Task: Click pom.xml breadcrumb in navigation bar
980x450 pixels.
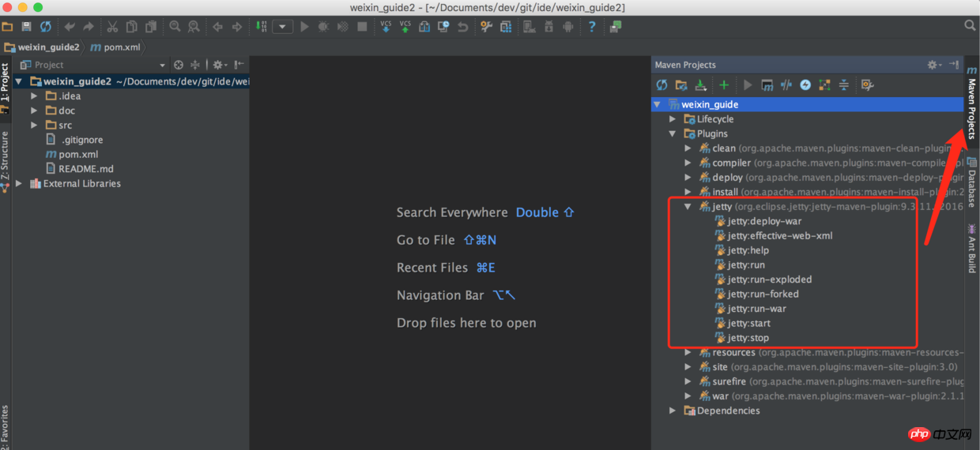Action: (115, 47)
